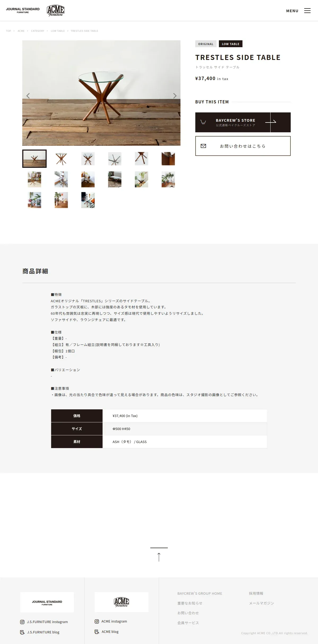318x644 pixels.
Task: Open BAYCREW'S STORE purchase button
Action: [243, 122]
